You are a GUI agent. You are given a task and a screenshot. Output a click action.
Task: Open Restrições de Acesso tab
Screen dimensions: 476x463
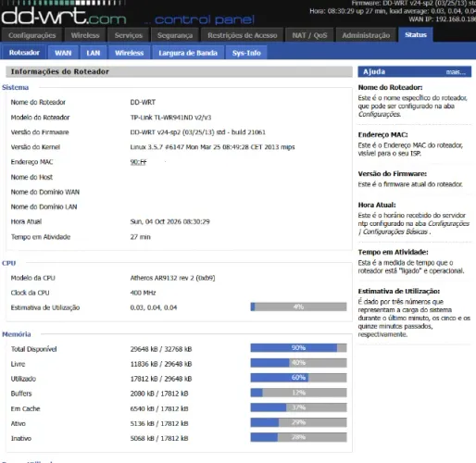pyautogui.click(x=243, y=35)
